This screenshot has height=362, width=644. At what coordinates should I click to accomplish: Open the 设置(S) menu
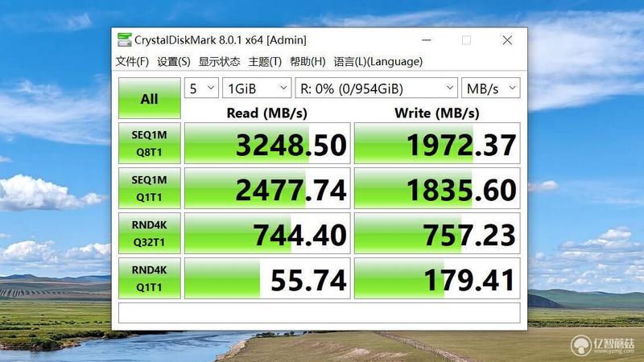(x=174, y=62)
